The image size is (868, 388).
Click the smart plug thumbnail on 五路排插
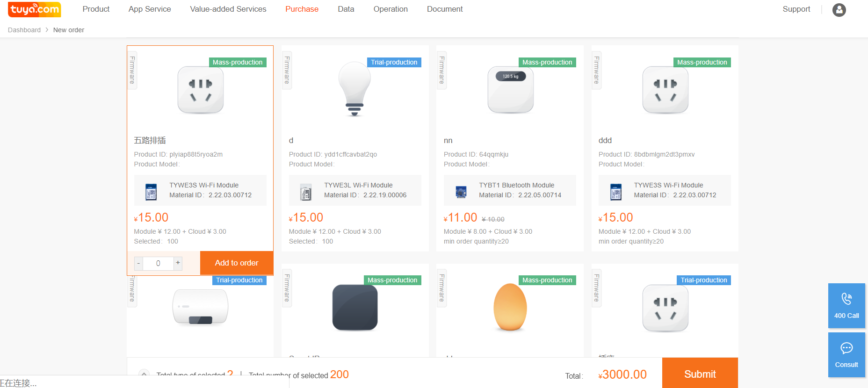200,90
